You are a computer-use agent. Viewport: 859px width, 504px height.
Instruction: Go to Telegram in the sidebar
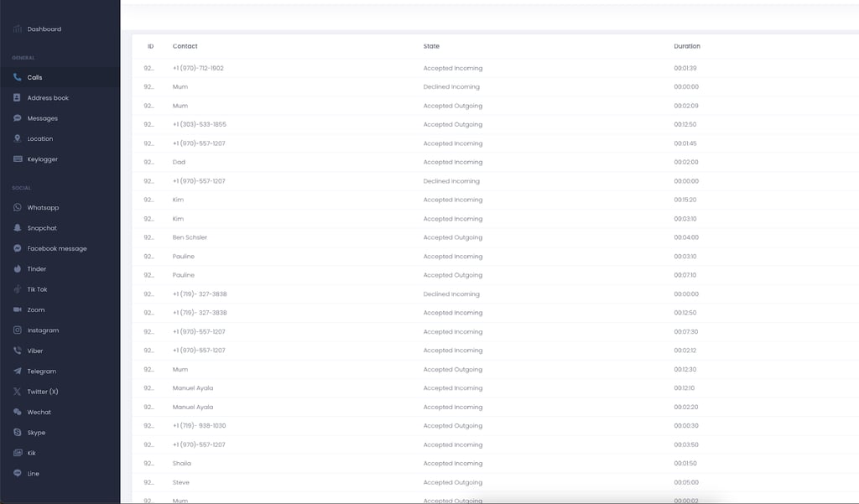42,372
